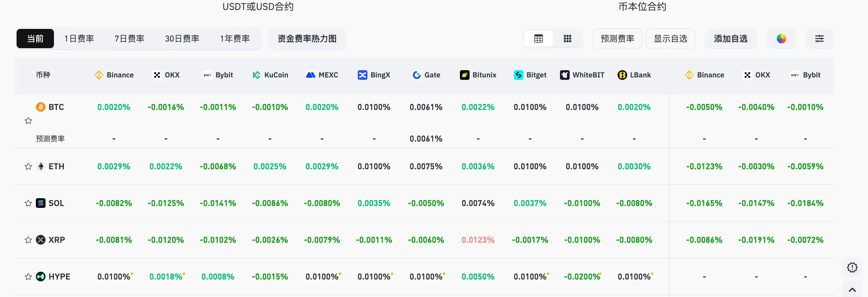Select the KuCoin column header icon
This screenshot has height=297, width=868.
[x=256, y=75]
